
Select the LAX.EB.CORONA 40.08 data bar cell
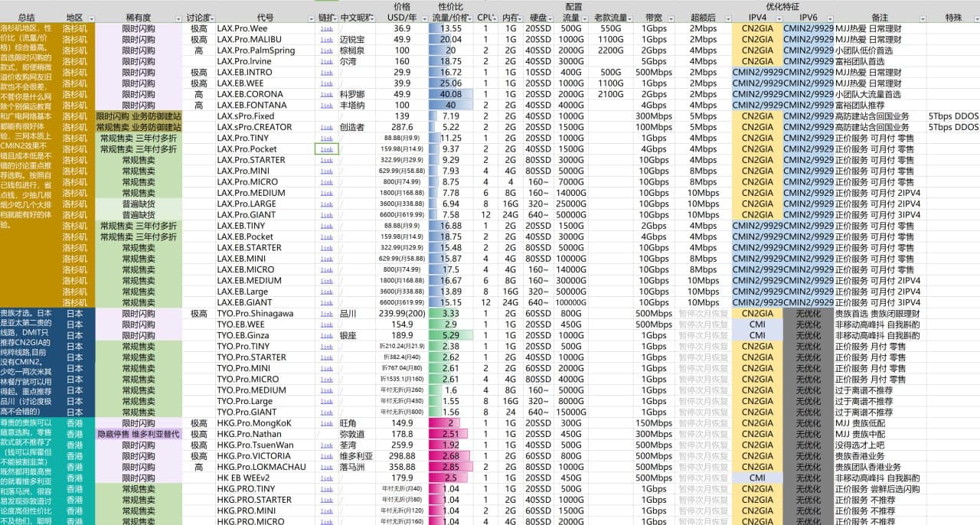pos(450,95)
